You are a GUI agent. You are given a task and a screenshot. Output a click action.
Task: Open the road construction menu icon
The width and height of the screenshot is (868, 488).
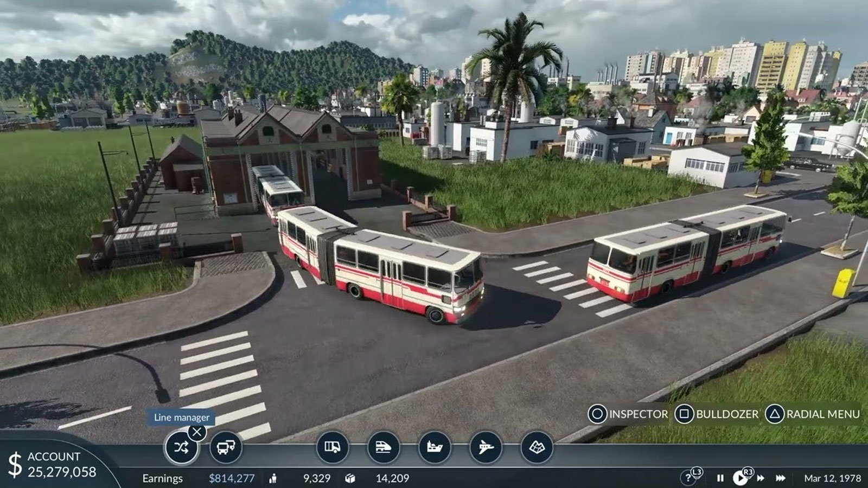point(332,447)
